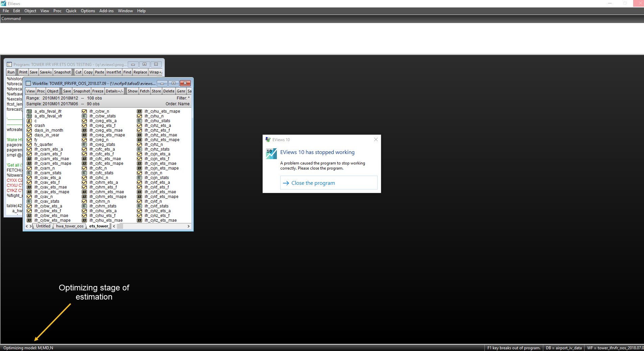This screenshot has height=351, width=644.
Task: Toggle Details+/- in the Workfile toolbar
Action: (x=114, y=91)
